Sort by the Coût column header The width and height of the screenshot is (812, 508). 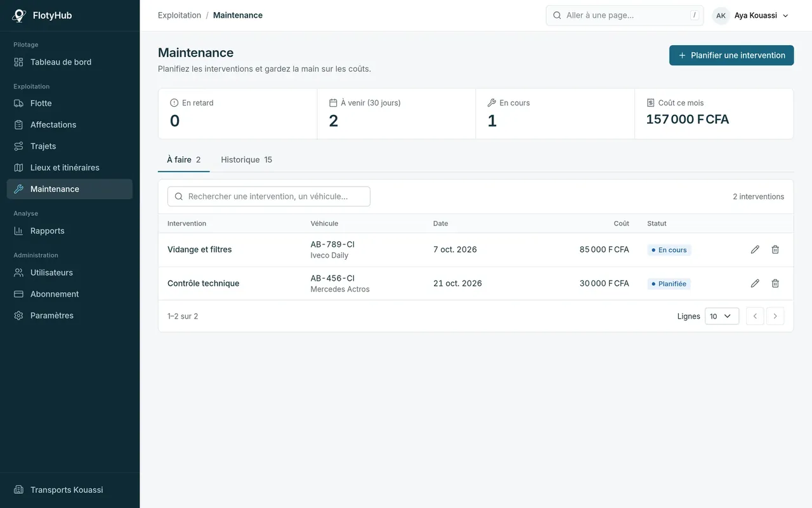coord(622,224)
